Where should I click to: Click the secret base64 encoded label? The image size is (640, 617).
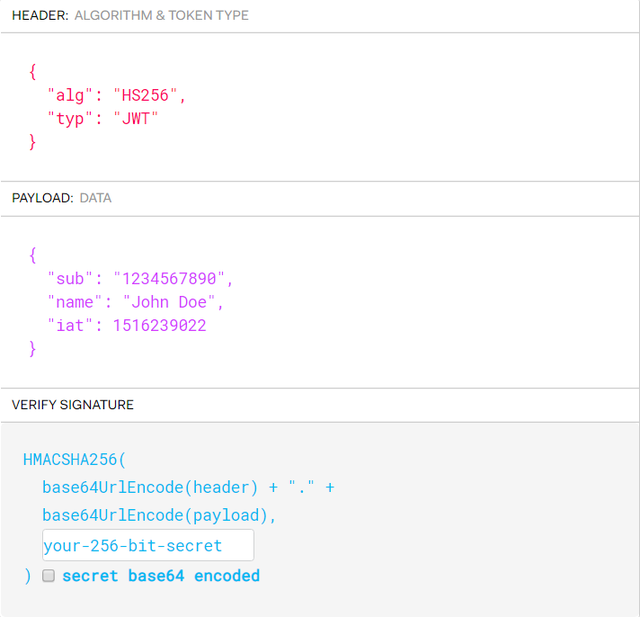(x=161, y=576)
